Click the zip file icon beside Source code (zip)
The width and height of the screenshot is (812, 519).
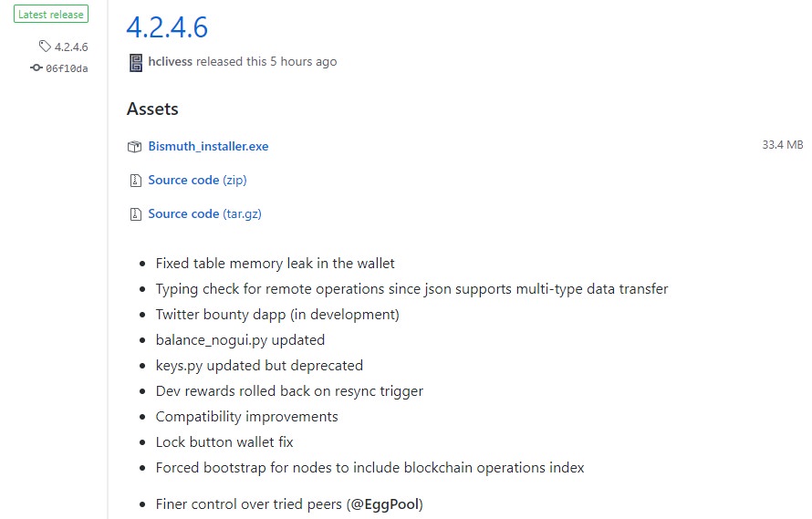pos(135,181)
